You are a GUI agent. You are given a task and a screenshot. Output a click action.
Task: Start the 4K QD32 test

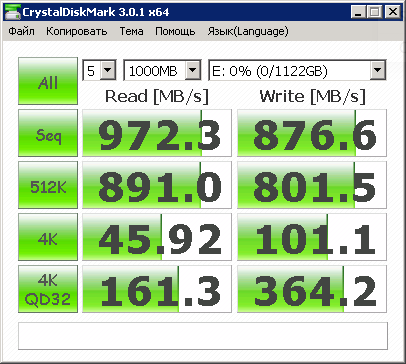pos(48,289)
